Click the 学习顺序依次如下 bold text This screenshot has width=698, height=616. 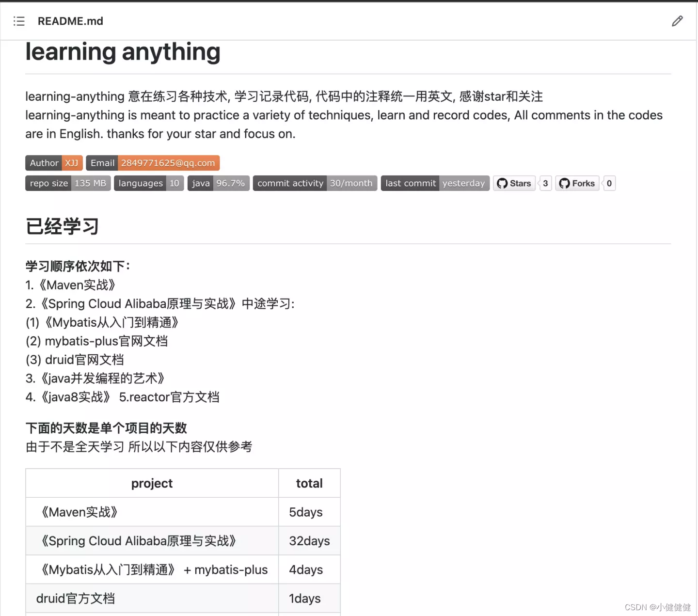[78, 266]
